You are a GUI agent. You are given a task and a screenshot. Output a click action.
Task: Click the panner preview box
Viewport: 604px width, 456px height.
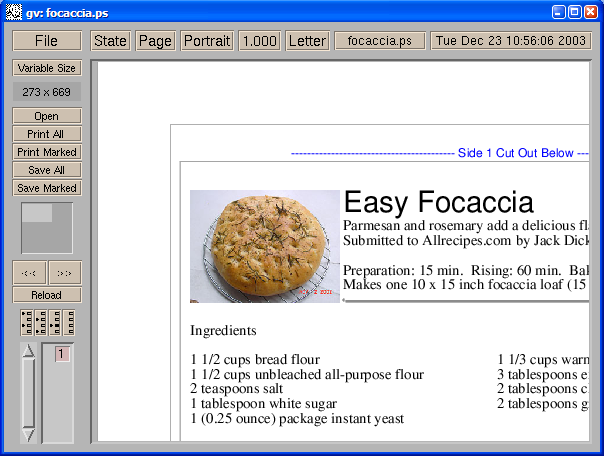pos(46,228)
